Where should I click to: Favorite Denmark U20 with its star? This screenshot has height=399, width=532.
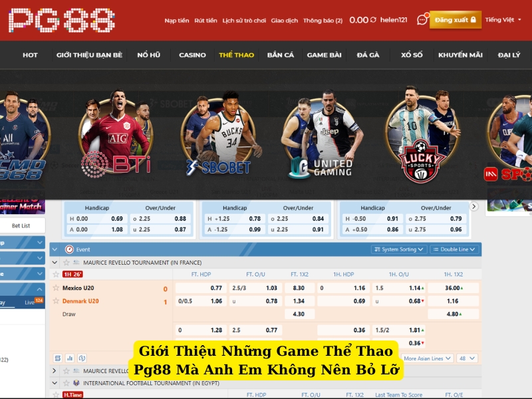click(x=56, y=301)
